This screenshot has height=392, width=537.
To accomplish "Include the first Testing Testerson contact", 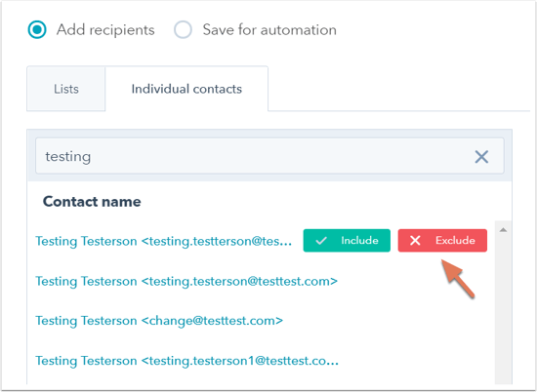I will coord(347,241).
